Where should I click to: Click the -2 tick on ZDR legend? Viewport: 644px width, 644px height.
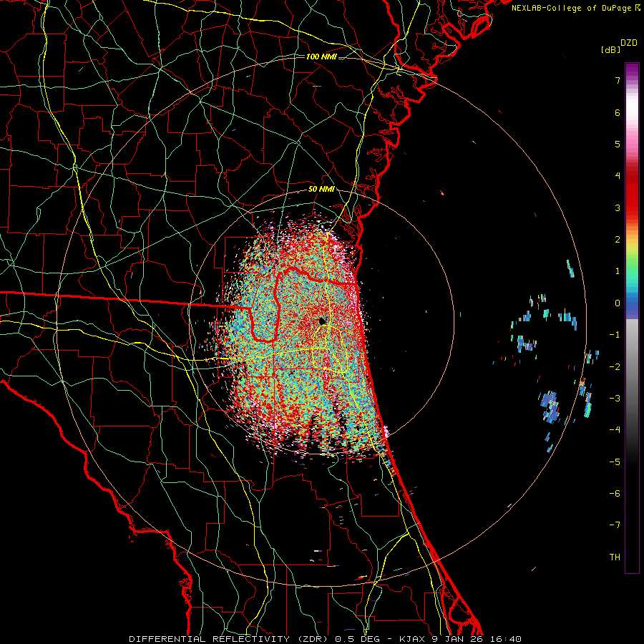(615, 367)
